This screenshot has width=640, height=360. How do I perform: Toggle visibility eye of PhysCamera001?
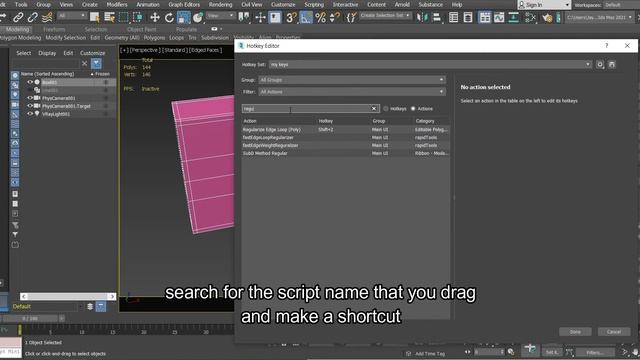30,98
